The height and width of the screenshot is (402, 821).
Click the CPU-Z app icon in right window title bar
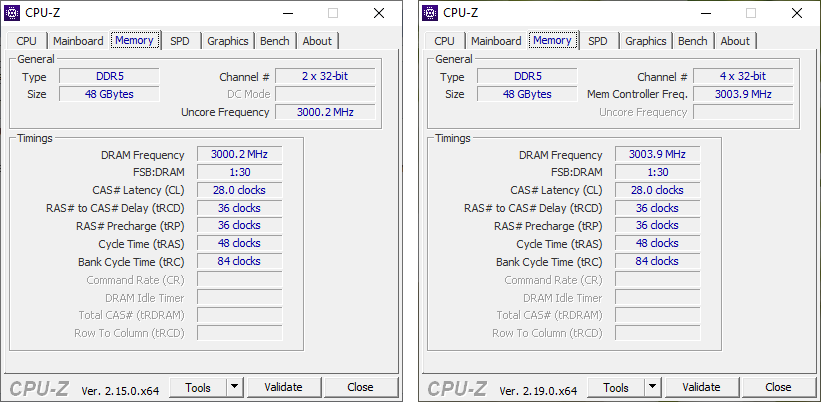tap(430, 13)
